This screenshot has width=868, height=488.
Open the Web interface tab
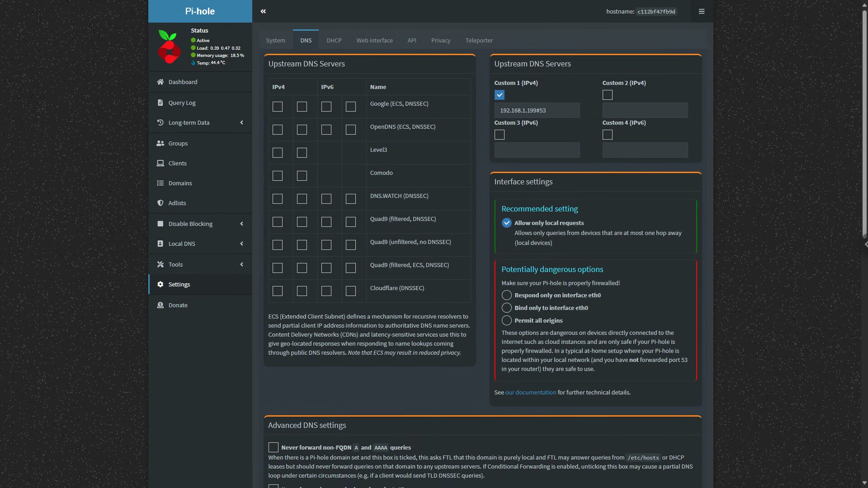[374, 40]
